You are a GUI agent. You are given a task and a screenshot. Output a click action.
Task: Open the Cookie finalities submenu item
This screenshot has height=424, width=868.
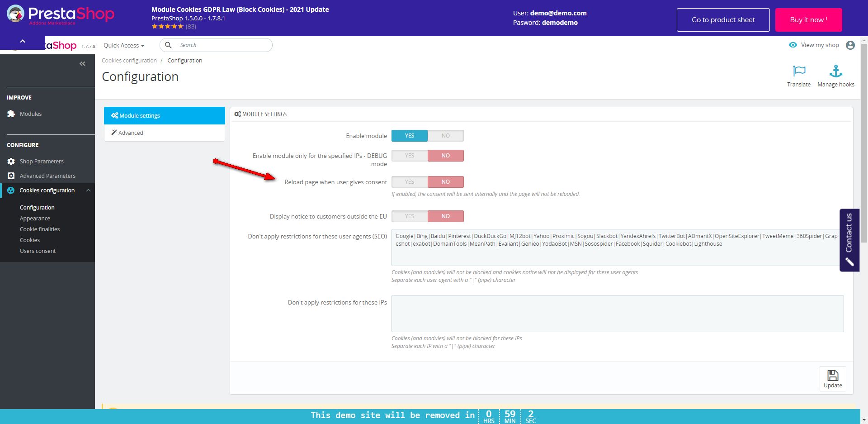click(40, 229)
